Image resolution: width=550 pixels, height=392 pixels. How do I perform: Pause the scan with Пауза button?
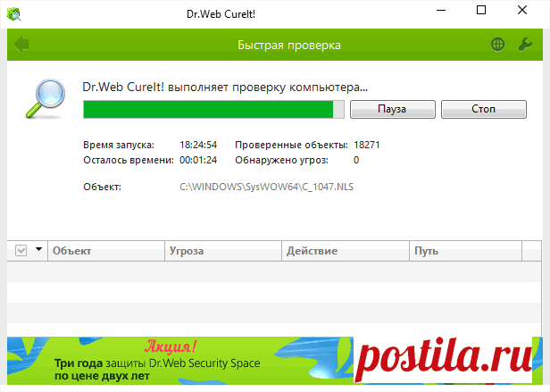(393, 109)
